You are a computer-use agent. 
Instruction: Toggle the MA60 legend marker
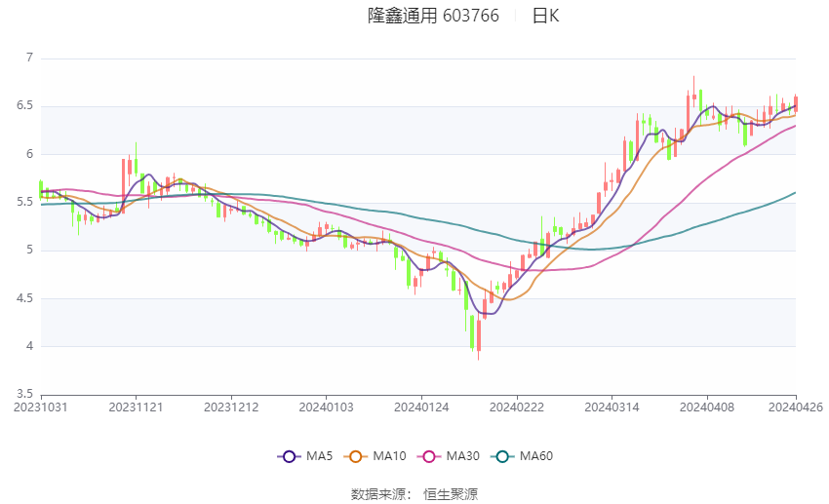503,456
